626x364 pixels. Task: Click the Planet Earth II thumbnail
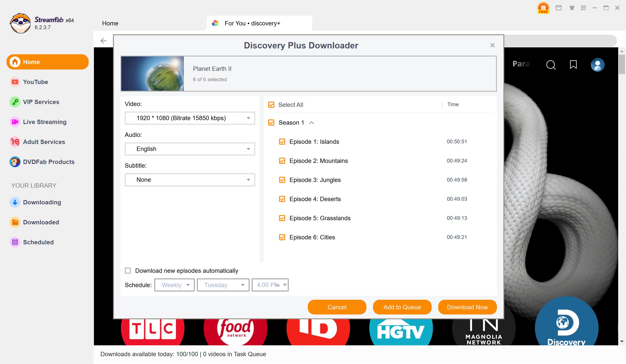click(x=152, y=74)
